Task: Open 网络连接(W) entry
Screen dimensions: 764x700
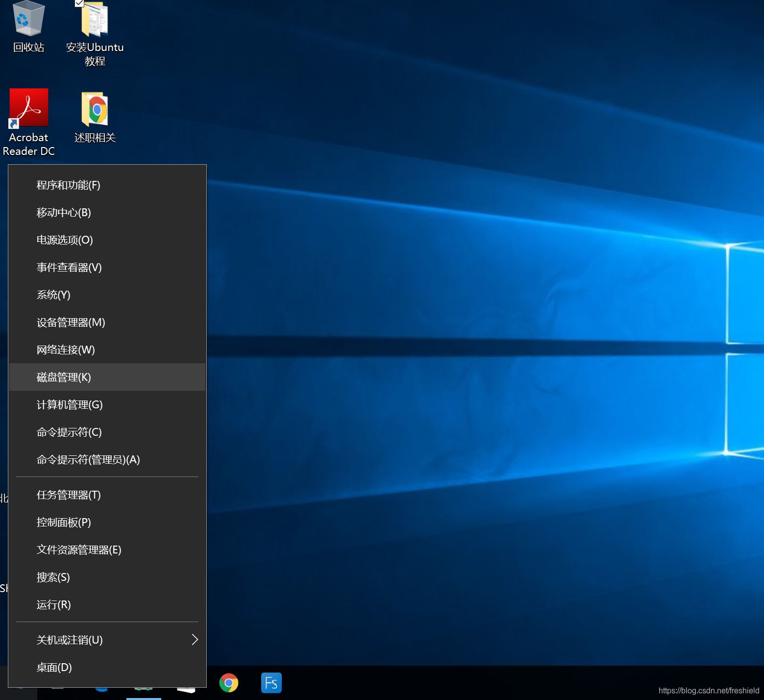Action: tap(107, 350)
